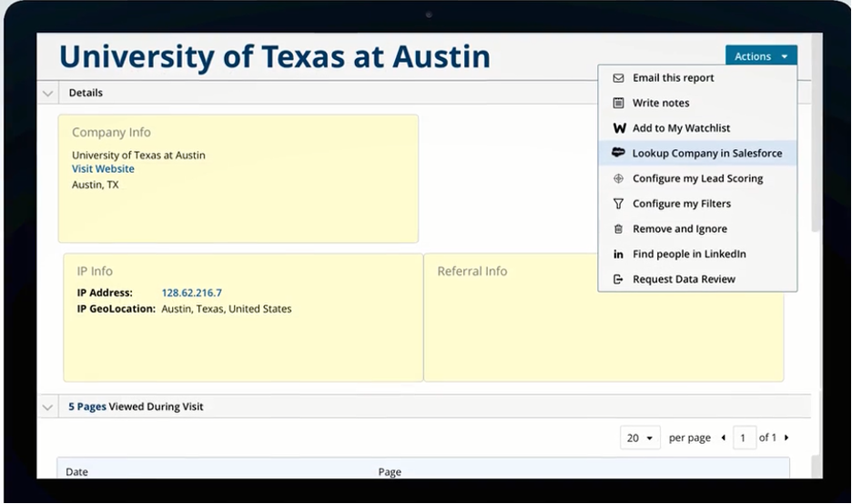Click the Austin, TX location text

[x=95, y=185]
